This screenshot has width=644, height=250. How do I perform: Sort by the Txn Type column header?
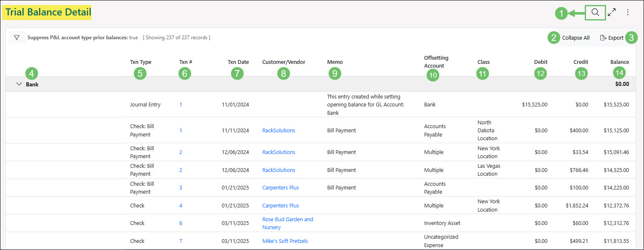click(x=141, y=62)
